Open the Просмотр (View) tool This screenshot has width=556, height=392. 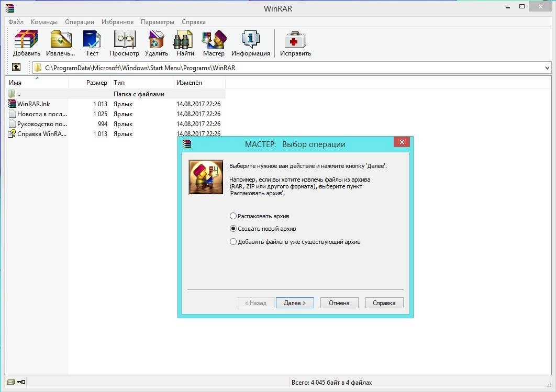pos(124,43)
